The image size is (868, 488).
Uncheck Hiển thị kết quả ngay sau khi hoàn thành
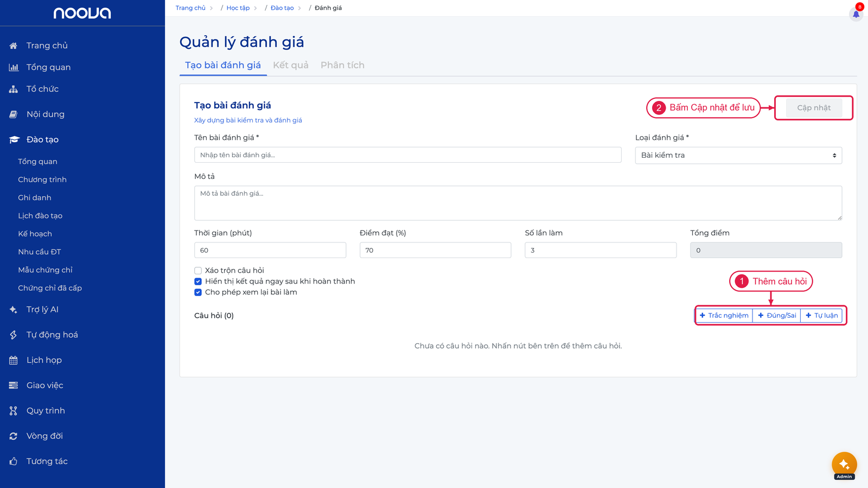tap(198, 281)
